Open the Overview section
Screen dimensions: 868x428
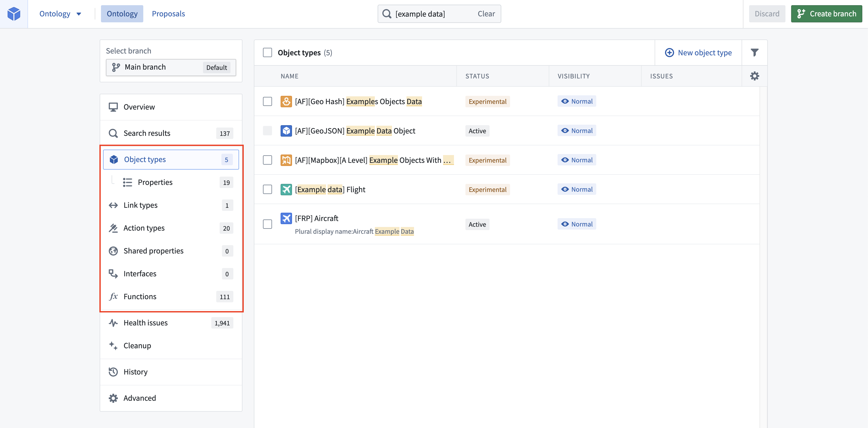tap(171, 107)
